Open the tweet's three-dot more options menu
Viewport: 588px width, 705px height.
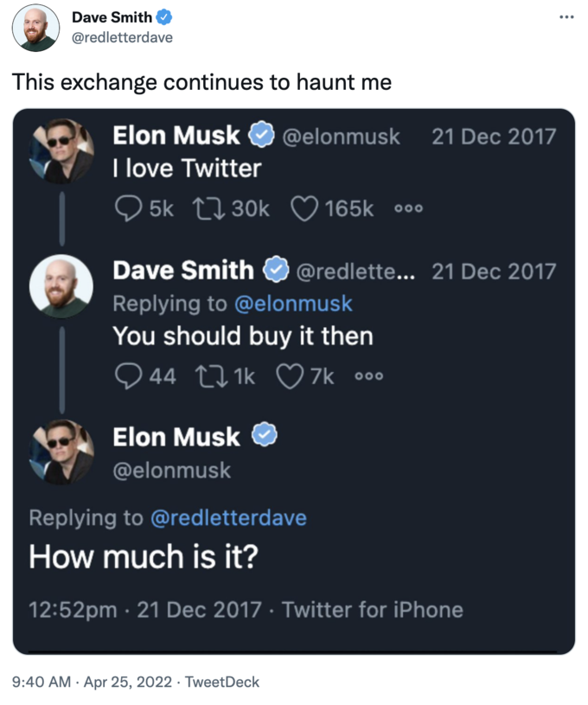click(x=566, y=16)
